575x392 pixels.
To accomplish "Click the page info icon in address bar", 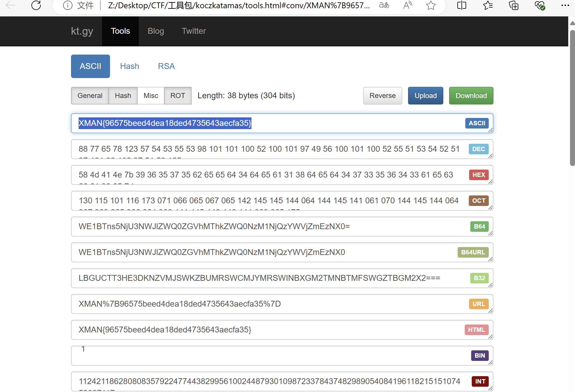I will (x=67, y=5).
